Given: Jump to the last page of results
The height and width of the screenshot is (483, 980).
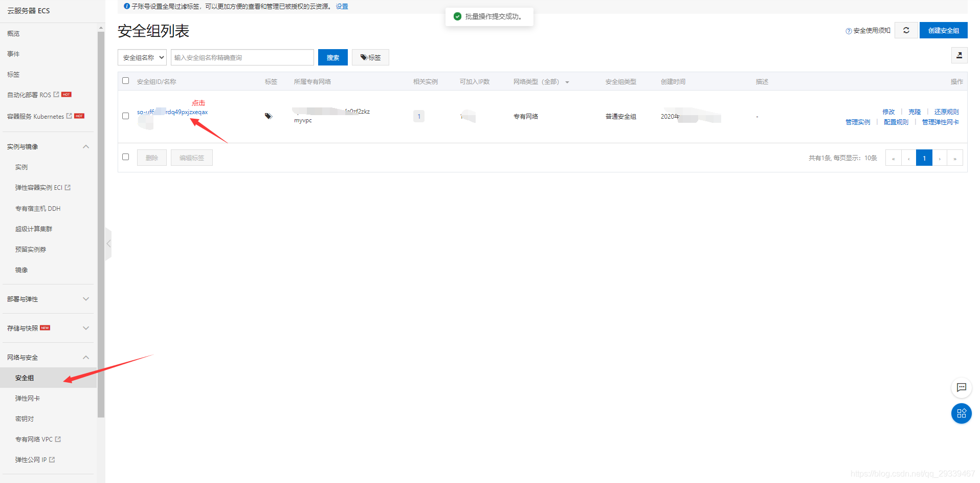Looking at the screenshot, I should coord(955,158).
